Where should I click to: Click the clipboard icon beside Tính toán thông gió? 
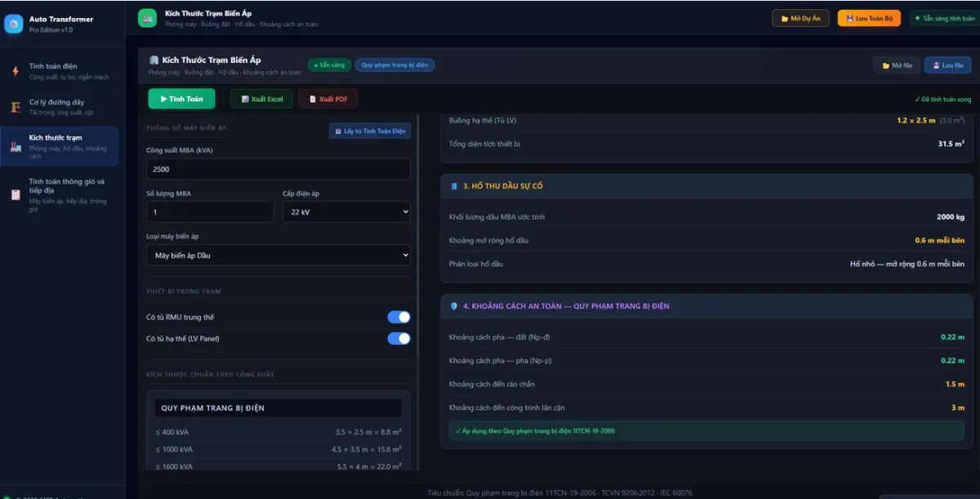[15, 194]
